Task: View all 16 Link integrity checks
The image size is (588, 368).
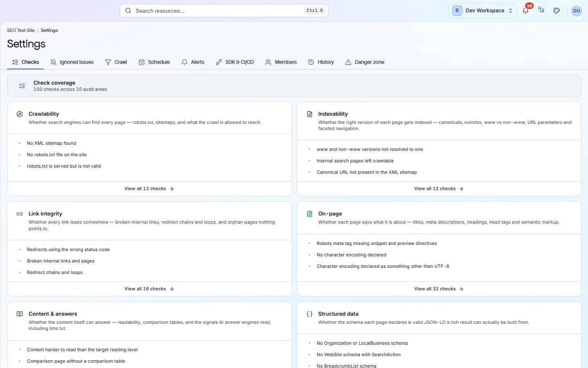Action: [x=149, y=289]
